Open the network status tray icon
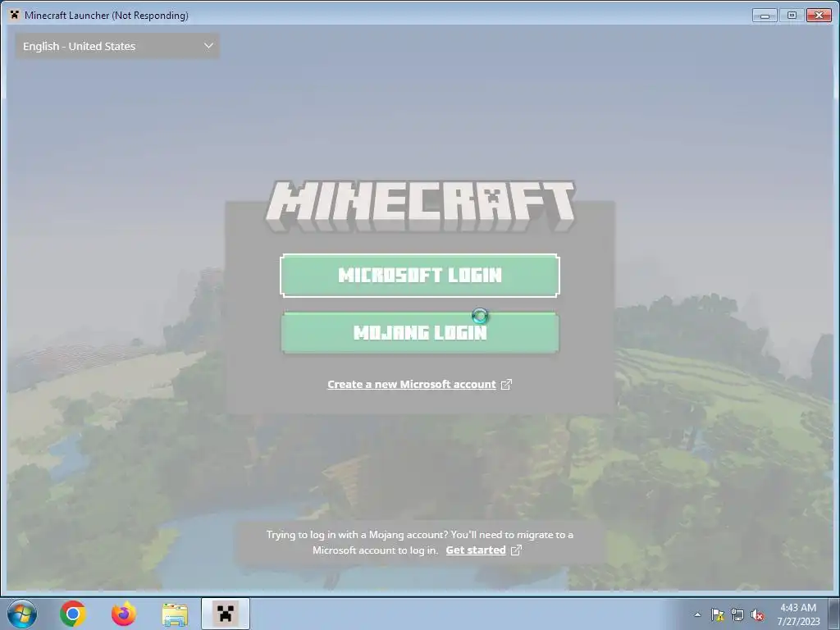The image size is (840, 630). point(737,614)
